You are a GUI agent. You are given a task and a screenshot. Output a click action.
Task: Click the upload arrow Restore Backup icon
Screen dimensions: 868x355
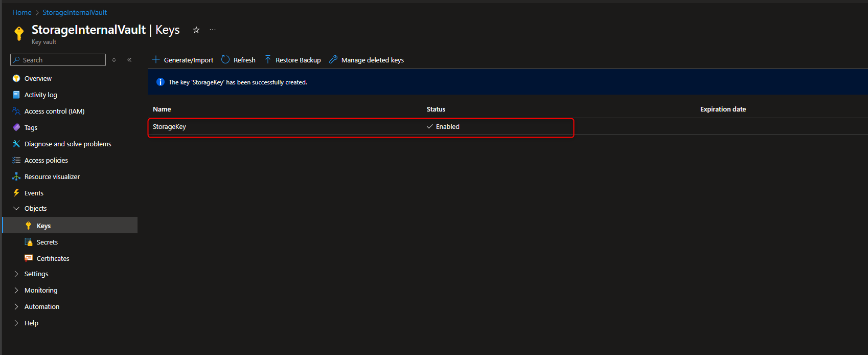coord(268,59)
